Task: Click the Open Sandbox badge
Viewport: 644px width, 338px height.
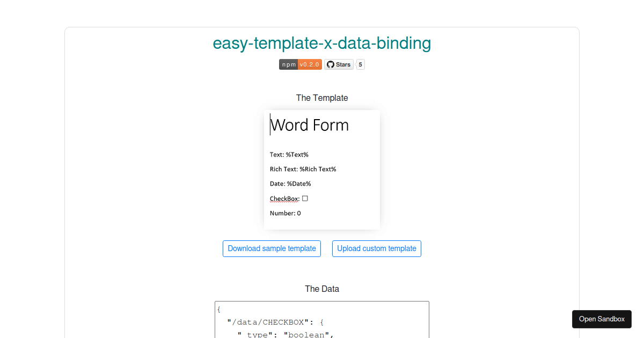Action: (x=602, y=319)
